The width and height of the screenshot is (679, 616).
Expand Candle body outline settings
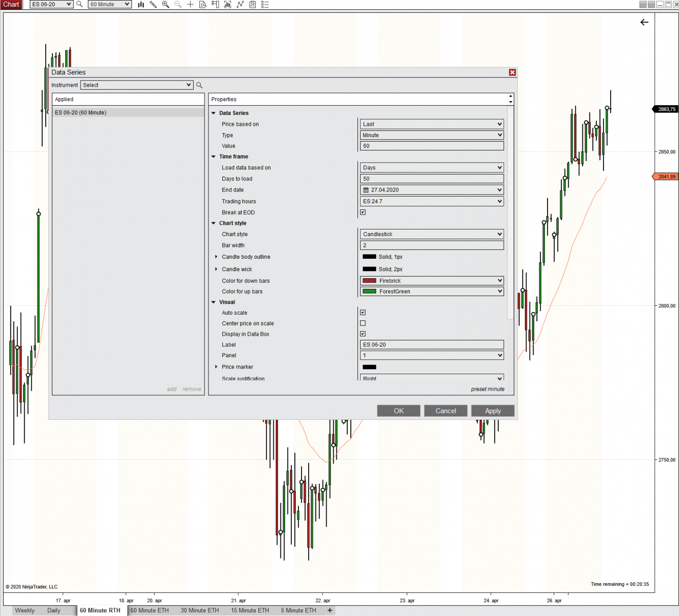tap(216, 257)
